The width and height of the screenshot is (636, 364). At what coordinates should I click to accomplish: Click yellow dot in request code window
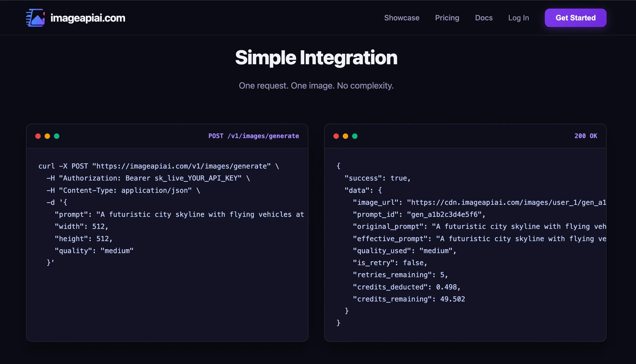point(47,136)
